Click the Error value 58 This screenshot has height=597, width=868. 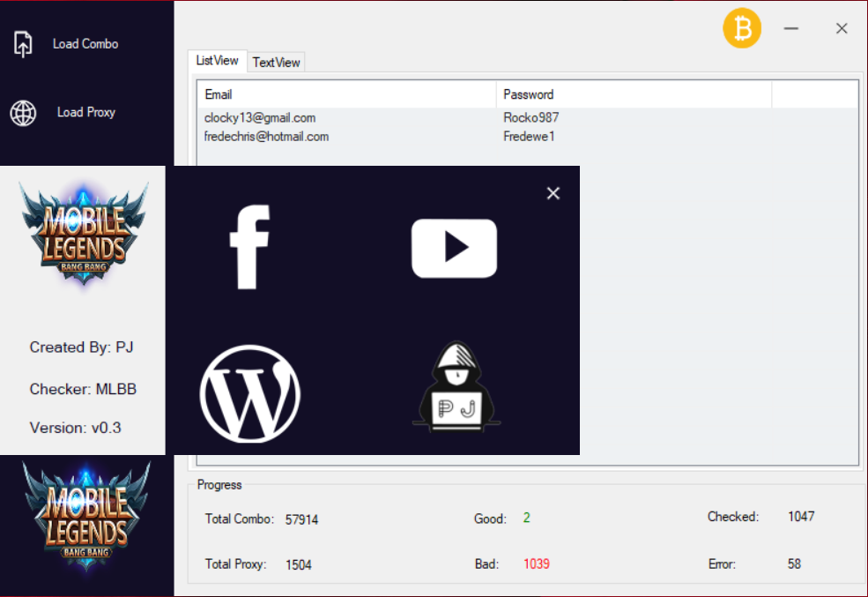pyautogui.click(x=794, y=563)
